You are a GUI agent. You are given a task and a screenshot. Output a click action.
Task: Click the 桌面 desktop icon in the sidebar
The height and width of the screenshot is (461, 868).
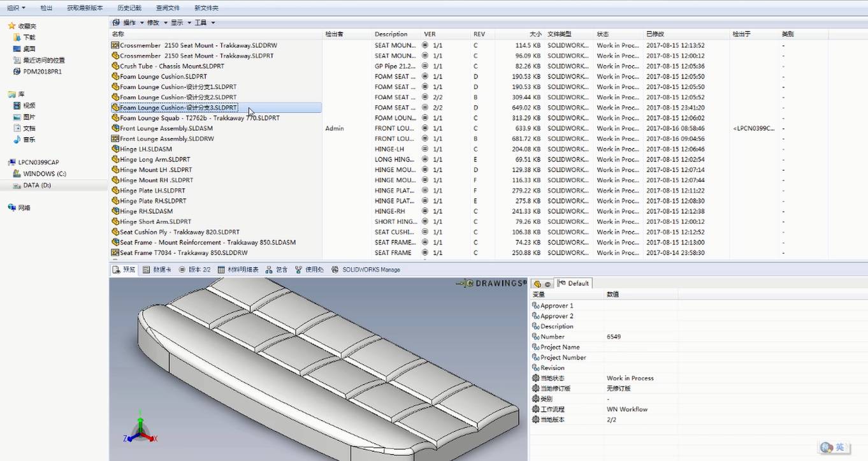pos(17,48)
